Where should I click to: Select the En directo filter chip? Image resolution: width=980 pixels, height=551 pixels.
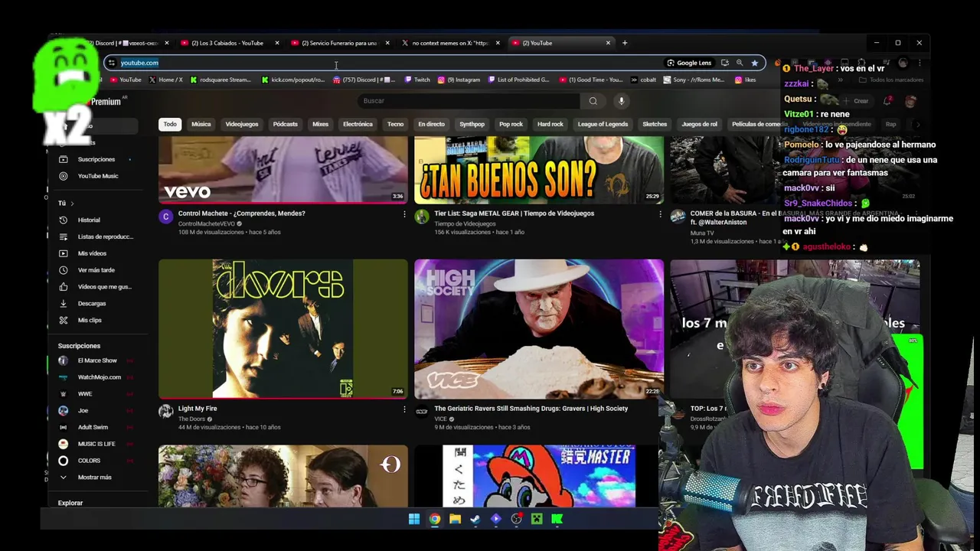pyautogui.click(x=431, y=124)
